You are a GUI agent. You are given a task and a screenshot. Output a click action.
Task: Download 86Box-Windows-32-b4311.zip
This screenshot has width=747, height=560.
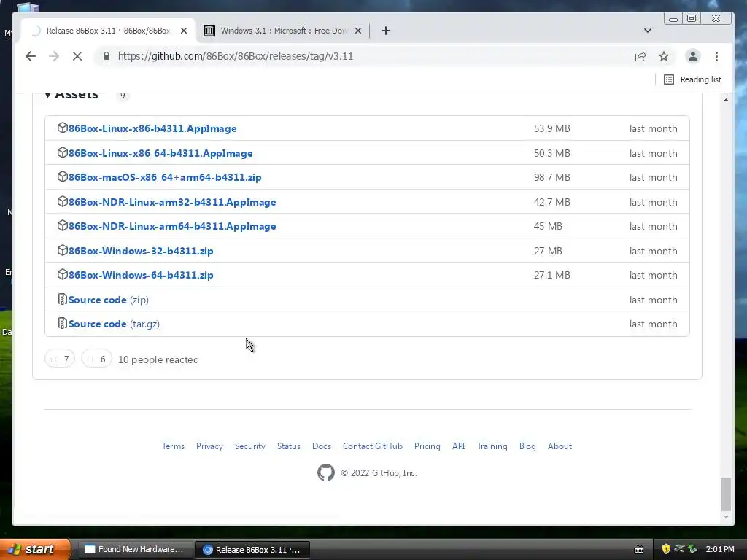(141, 251)
